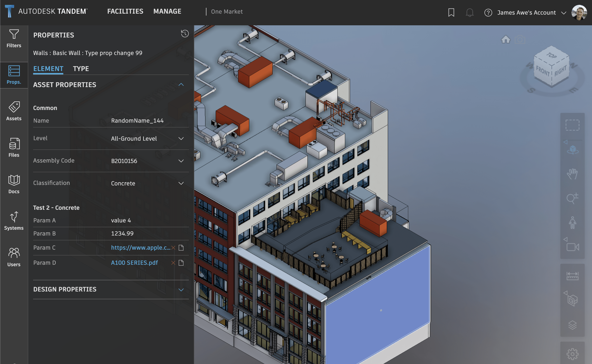Open the Files panel
Screen dimensions: 592x364
(14, 148)
